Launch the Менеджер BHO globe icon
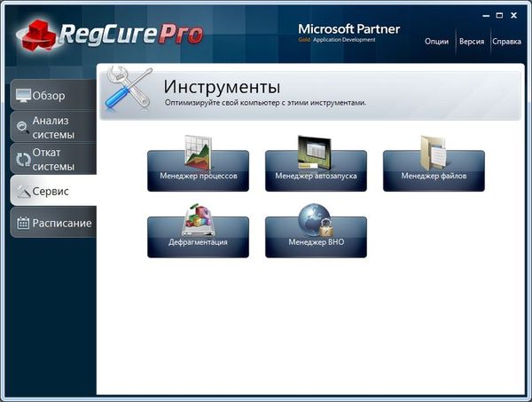 coord(315,220)
